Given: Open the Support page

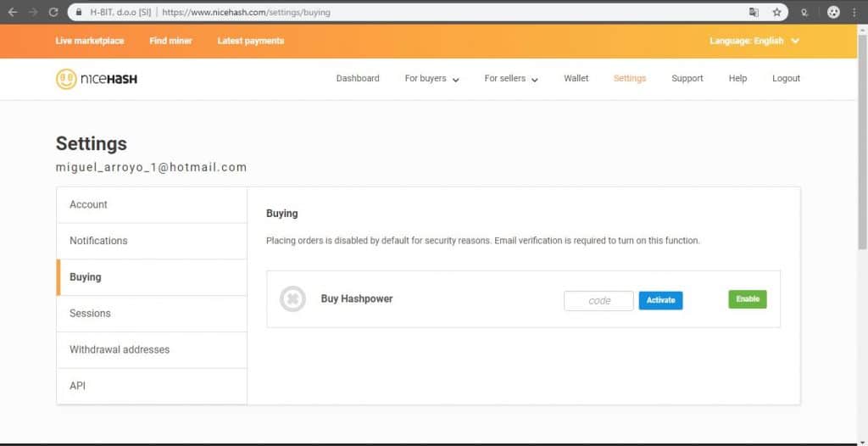Looking at the screenshot, I should [687, 78].
